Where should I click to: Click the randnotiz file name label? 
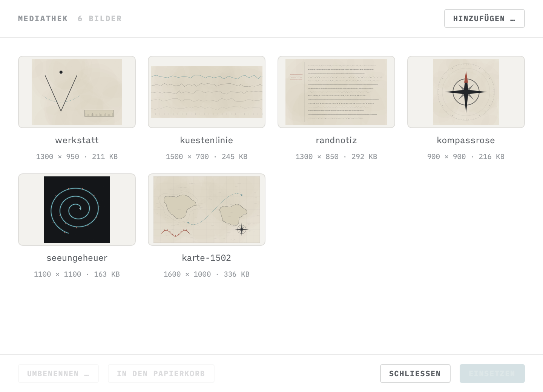point(336,140)
